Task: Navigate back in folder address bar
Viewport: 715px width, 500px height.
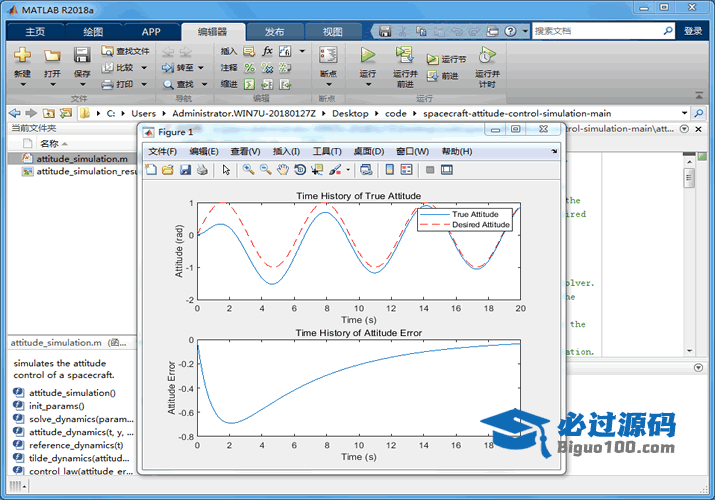Action: pos(15,113)
